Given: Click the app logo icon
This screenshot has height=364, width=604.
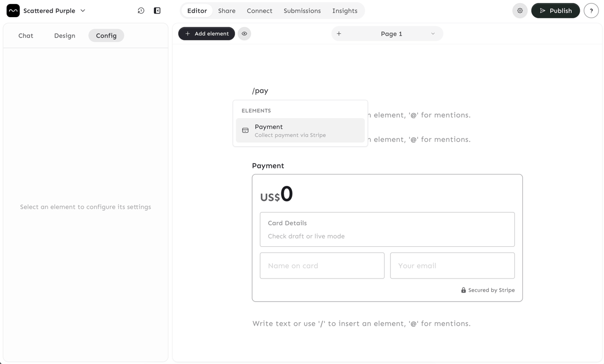Looking at the screenshot, I should [x=13, y=11].
